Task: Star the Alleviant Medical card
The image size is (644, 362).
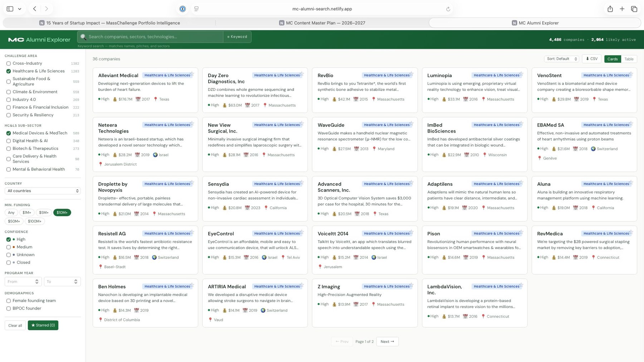Action: [192, 74]
